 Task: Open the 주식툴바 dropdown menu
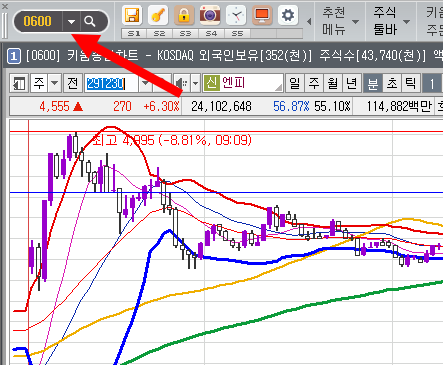pos(391,22)
